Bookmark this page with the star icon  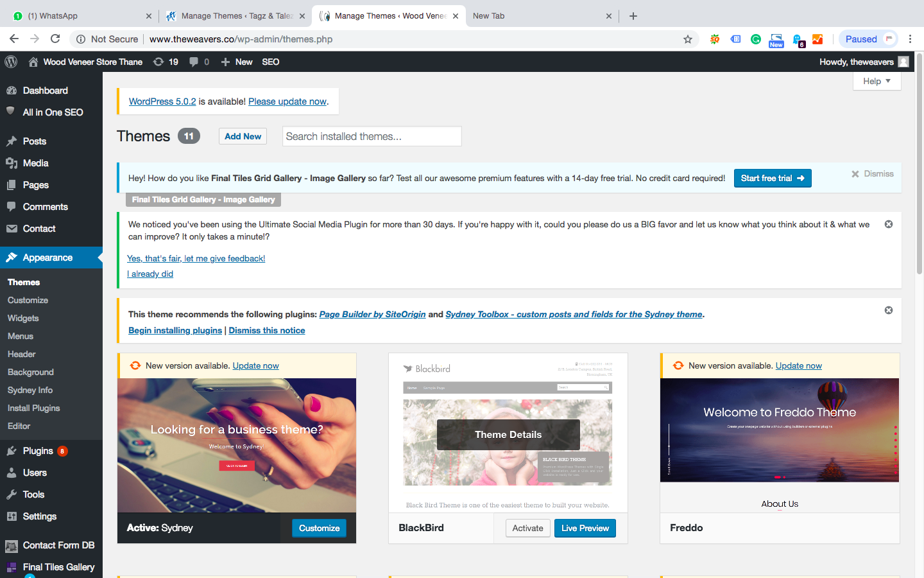[x=688, y=39]
